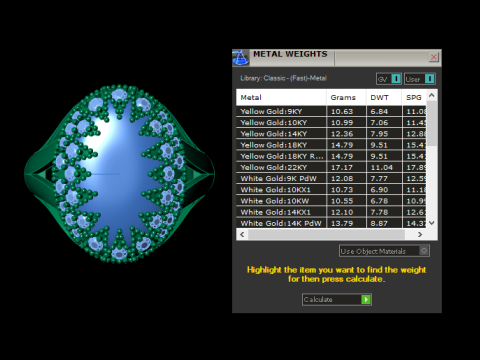Image resolution: width=480 pixels, height=360 pixels.
Task: Click the horizontal scrollbar thumb
Action: [326, 234]
